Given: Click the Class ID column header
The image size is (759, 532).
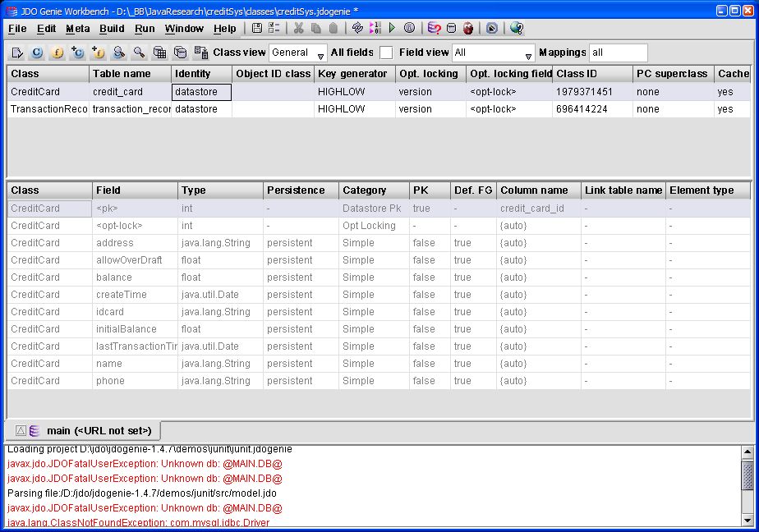Looking at the screenshot, I should click(592, 74).
